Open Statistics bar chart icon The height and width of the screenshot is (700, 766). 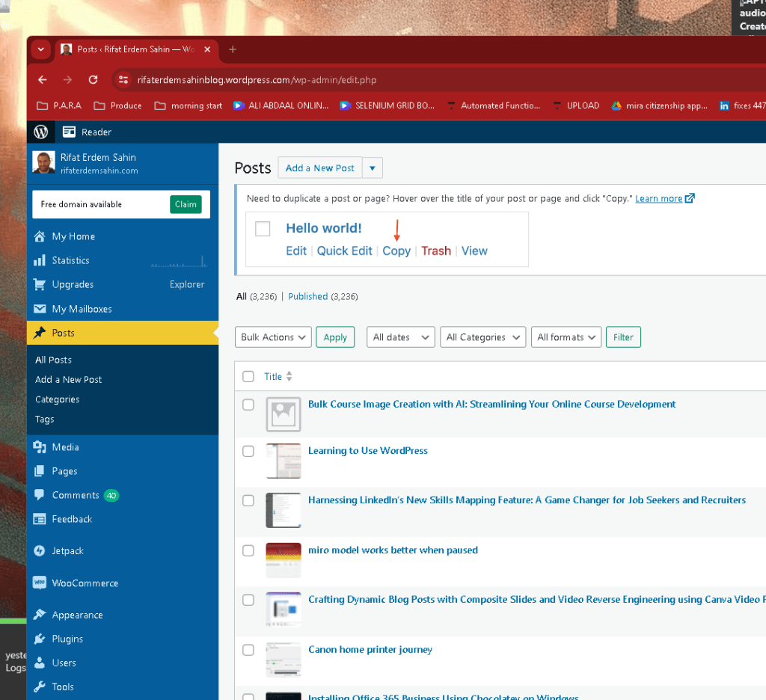coord(40,260)
